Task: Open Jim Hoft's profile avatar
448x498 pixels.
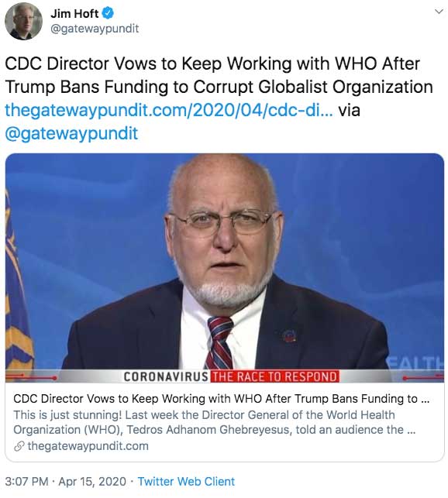Action: tap(23, 21)
